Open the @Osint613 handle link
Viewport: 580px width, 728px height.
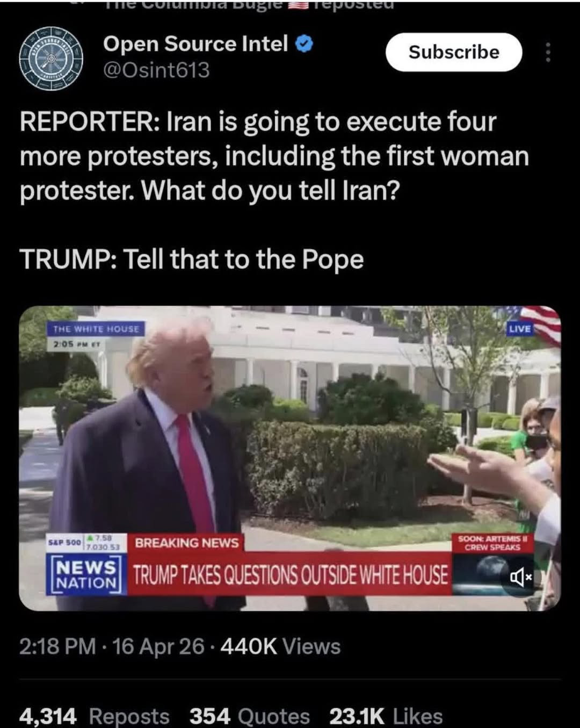(156, 70)
